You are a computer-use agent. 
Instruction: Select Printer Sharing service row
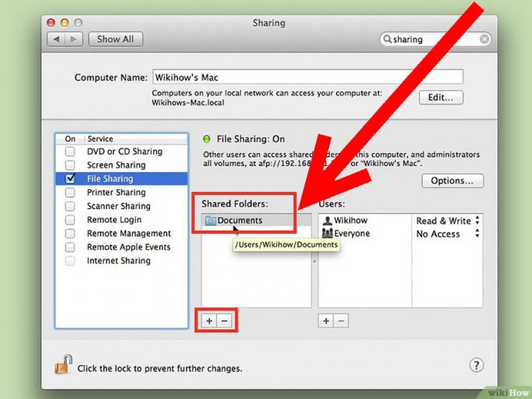[x=121, y=193]
